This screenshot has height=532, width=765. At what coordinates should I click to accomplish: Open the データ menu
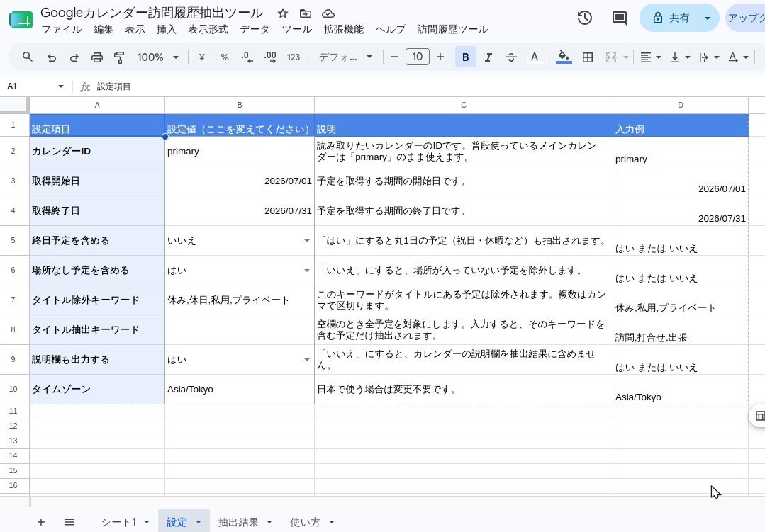[x=255, y=29]
